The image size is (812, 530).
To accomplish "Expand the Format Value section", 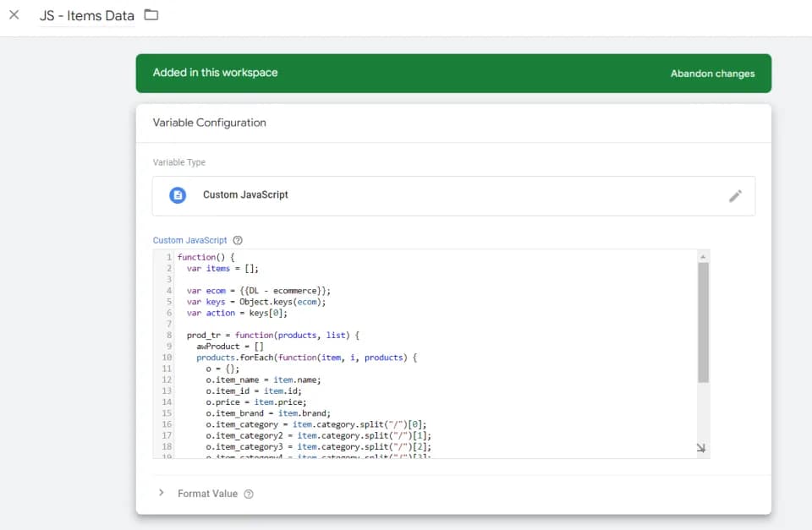I will (x=162, y=493).
